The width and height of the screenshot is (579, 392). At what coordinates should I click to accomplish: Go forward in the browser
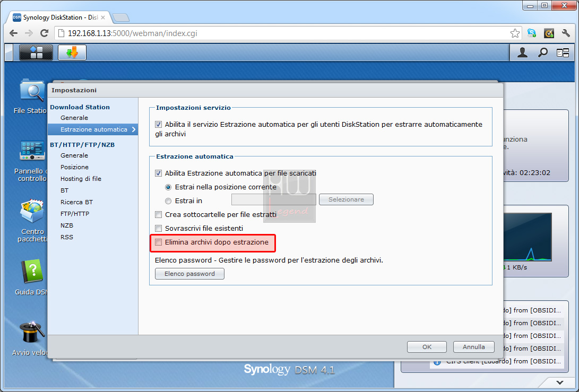29,33
